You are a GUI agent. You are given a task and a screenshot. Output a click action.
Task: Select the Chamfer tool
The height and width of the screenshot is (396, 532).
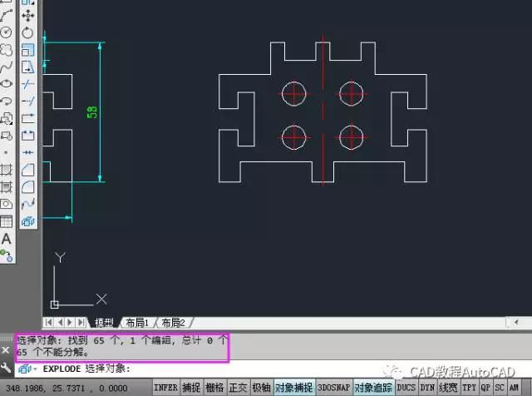27,170
